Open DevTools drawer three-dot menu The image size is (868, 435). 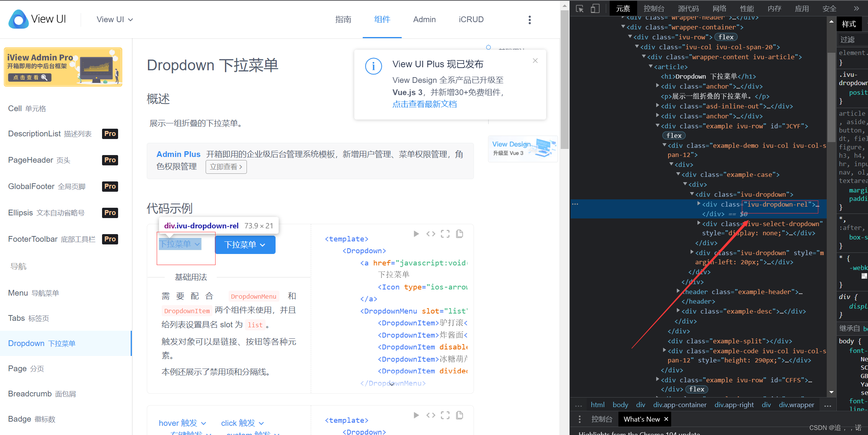click(x=580, y=419)
